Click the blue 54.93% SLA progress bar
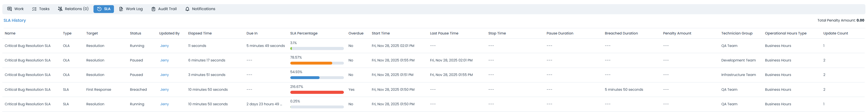 point(305,78)
